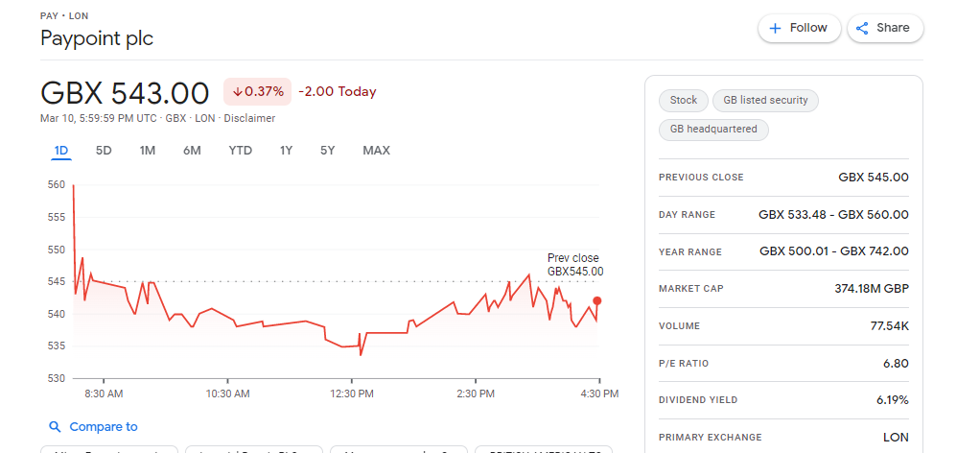Click the Compare to search icon
The height and width of the screenshot is (453, 980).
click(x=55, y=427)
